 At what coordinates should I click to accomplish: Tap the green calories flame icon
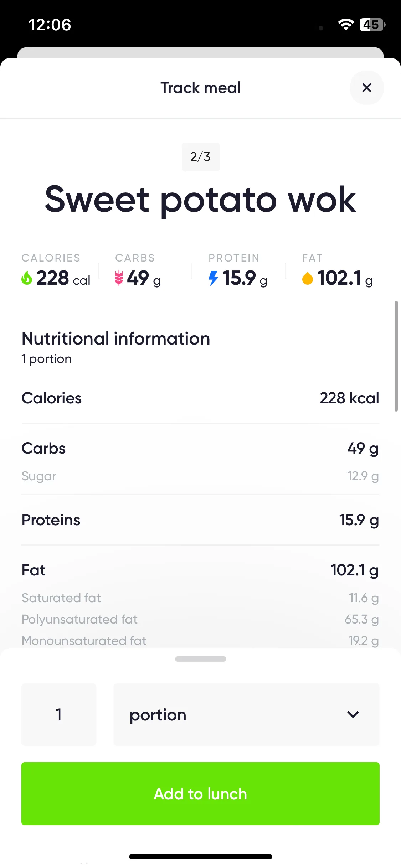tap(27, 278)
